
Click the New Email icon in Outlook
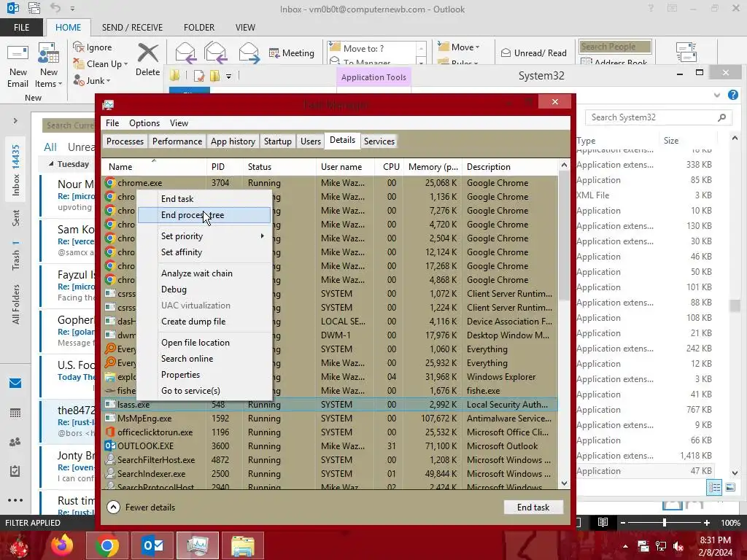(x=18, y=54)
